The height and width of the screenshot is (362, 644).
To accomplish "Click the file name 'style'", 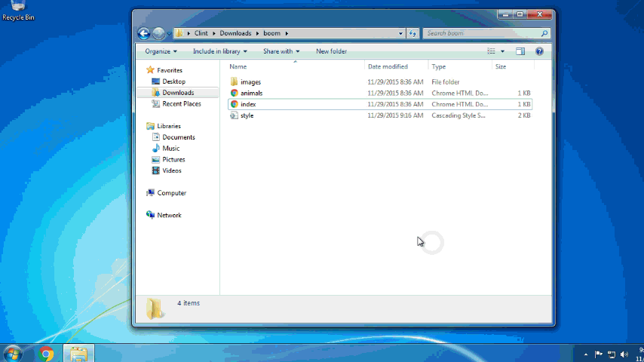I will click(x=247, y=116).
